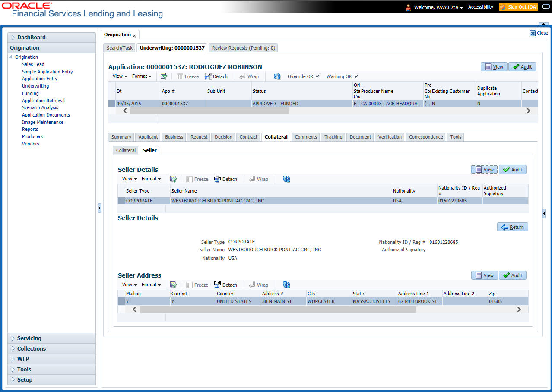Screen dimensions: 552x392
Task: Open the welcome VAVAIDYA user dropdown
Action: tap(438, 7)
